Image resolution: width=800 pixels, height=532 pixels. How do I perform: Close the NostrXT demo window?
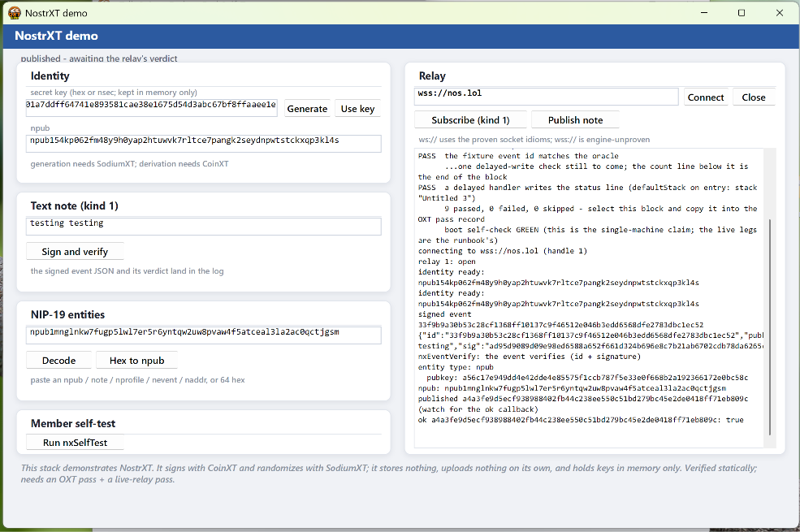point(780,13)
